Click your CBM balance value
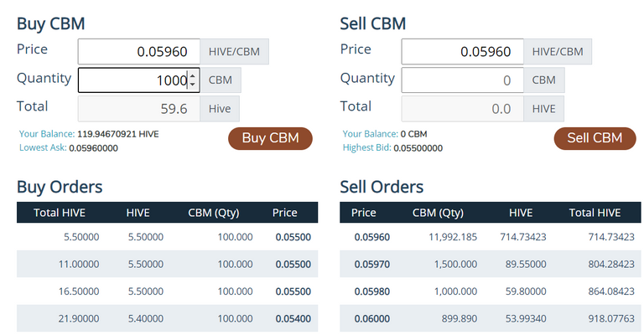The width and height of the screenshot is (644, 335). pos(414,133)
